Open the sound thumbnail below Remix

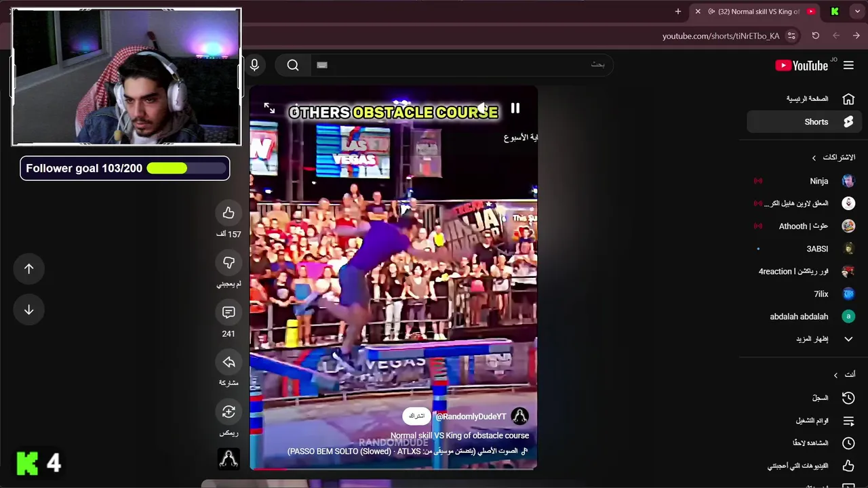pyautogui.click(x=229, y=459)
